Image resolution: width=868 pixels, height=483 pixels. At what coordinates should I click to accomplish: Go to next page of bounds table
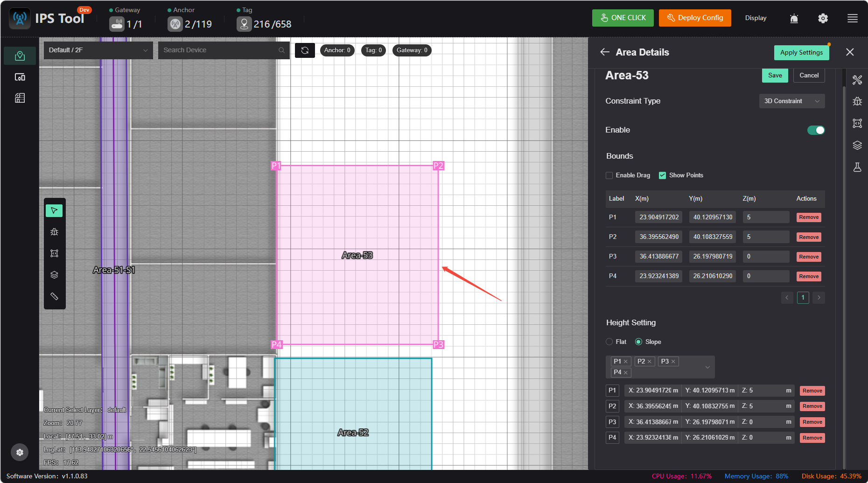pos(819,298)
